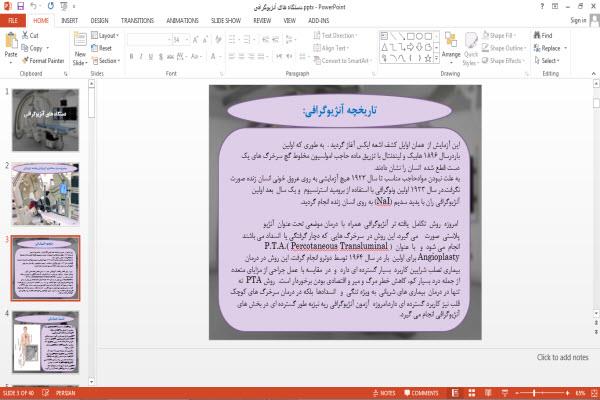Open the Layout dropdown
600x400 pixels.
click(x=105, y=36)
